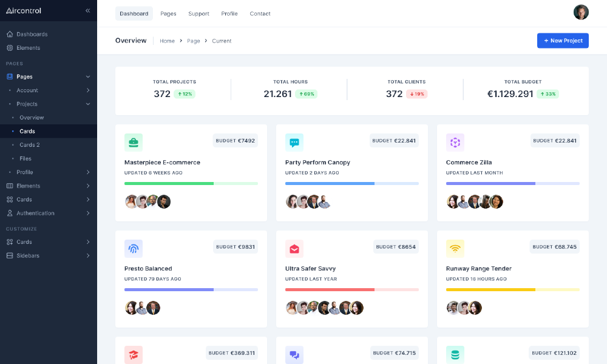Click the purple icon on Commerce Zilla card
This screenshot has height=364, width=607.
[x=455, y=143]
